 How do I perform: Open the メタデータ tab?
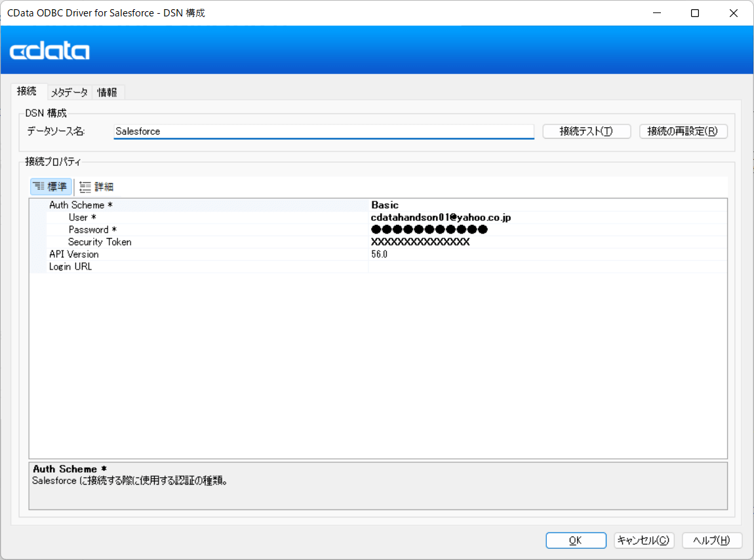click(x=69, y=92)
